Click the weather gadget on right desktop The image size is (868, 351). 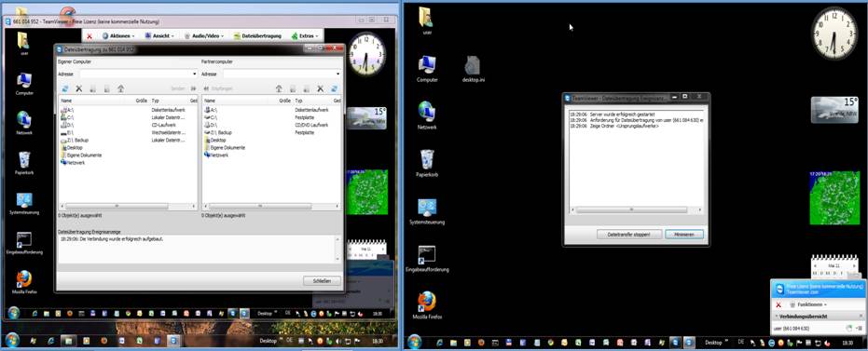(x=834, y=110)
